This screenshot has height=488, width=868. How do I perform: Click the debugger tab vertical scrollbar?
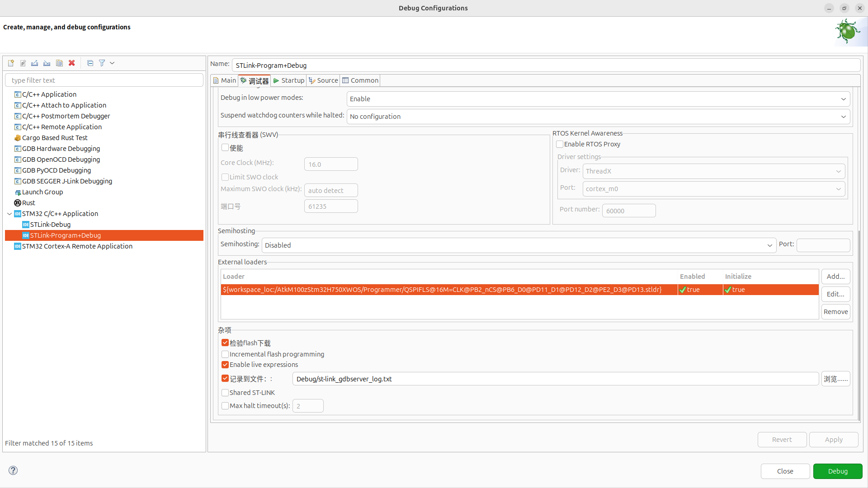pos(859,325)
